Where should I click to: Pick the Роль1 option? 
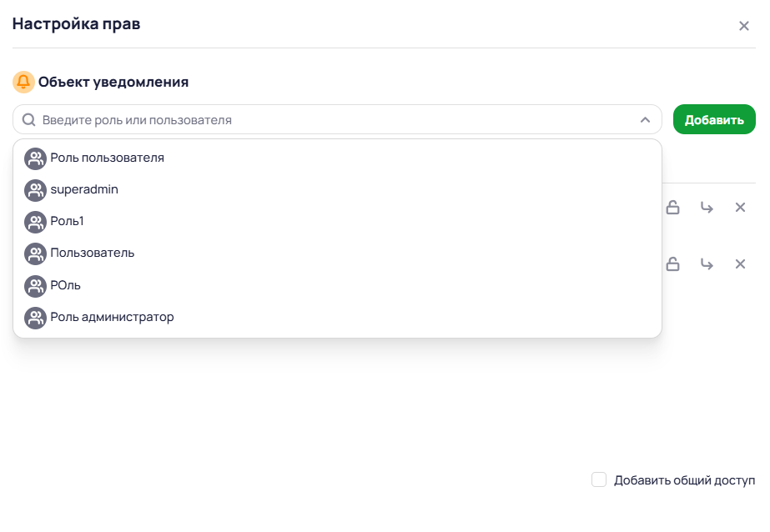[67, 222]
